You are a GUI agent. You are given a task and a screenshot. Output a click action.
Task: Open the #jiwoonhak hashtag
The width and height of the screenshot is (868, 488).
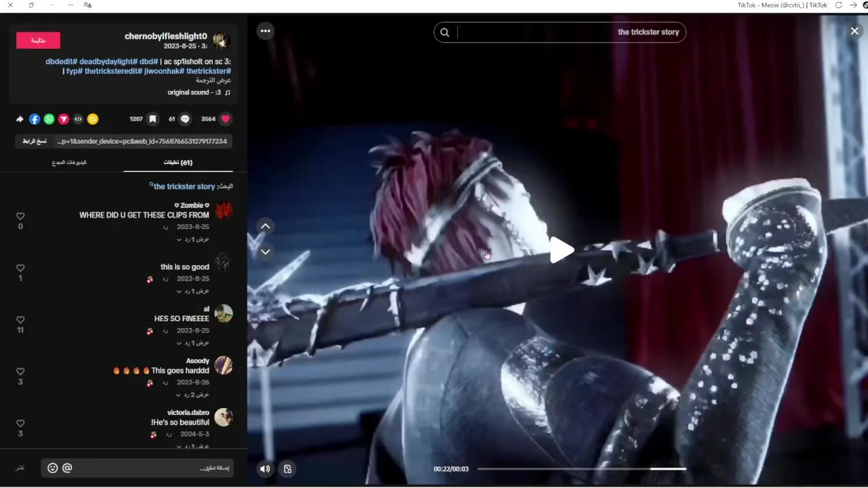click(x=164, y=71)
